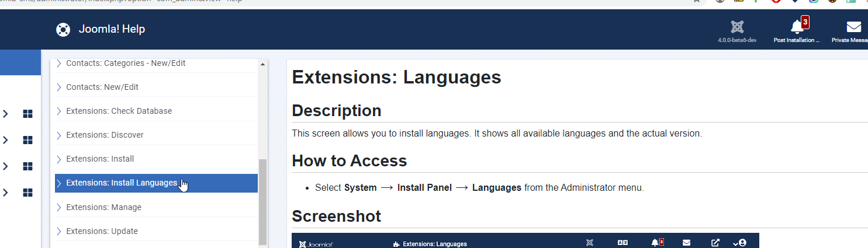This screenshot has height=248, width=868.
Task: Click the Joomla 4.0.0-beta6-dev version icon
Action: coord(737,26)
